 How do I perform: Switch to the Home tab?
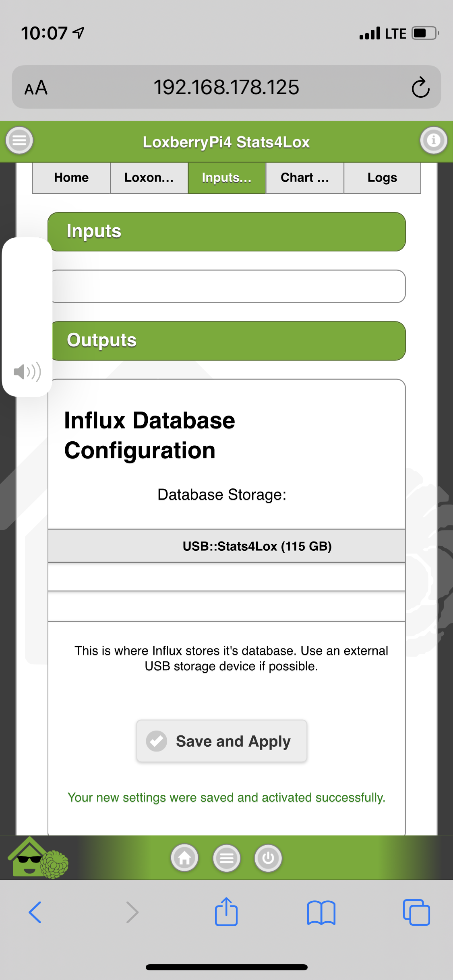tap(71, 178)
